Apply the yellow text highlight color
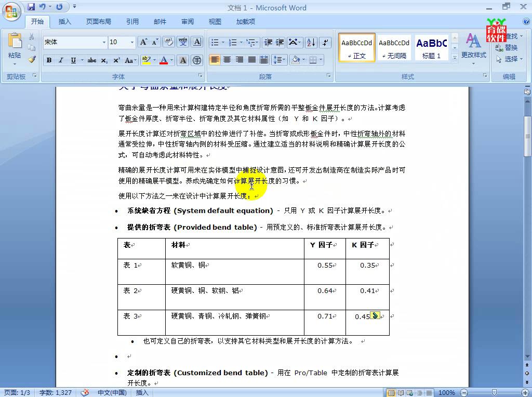Screen dimensions: 532x397 (x=146, y=60)
